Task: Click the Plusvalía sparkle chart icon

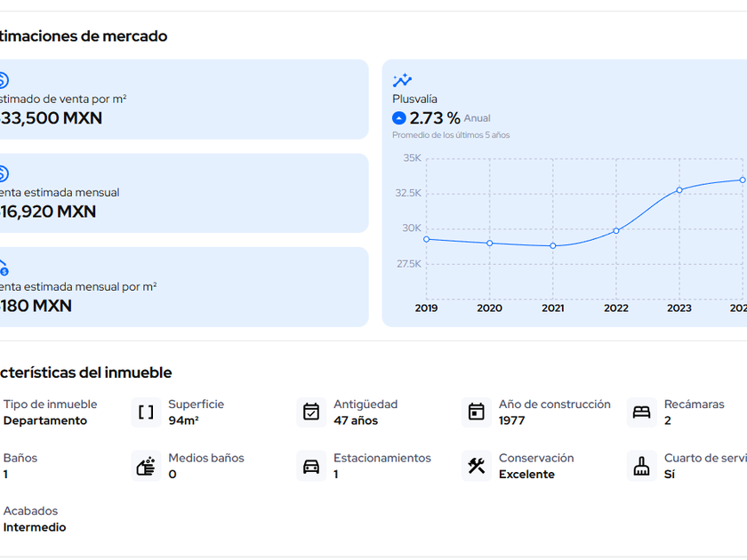Action: 402,81
